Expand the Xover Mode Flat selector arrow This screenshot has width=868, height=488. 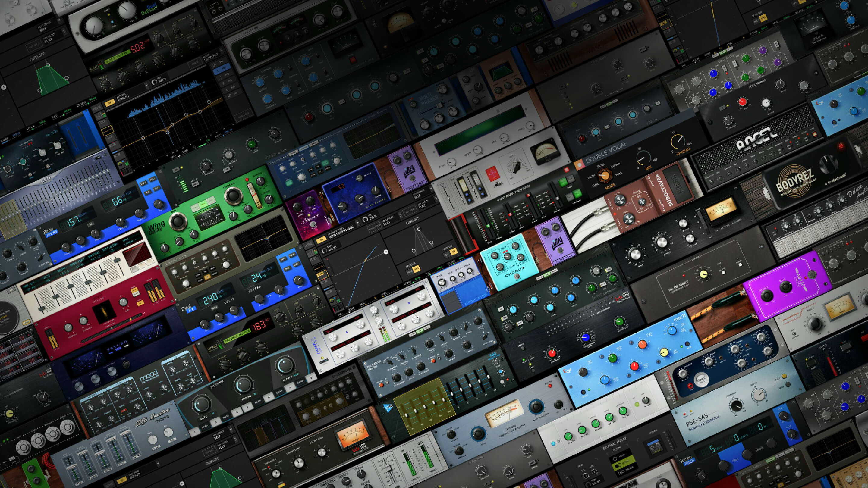click(400, 215)
